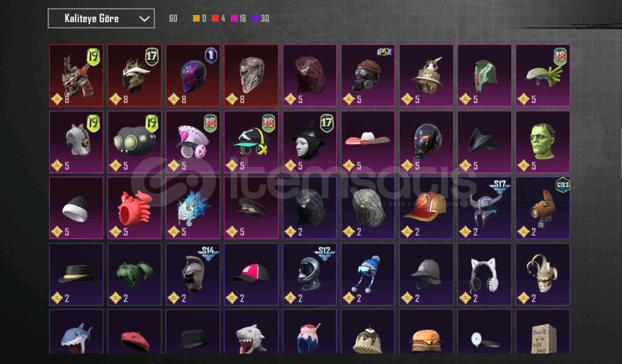Screen dimensions: 622x364
Task: Choose the green watermelon pigtails hair
Action: coord(134,275)
